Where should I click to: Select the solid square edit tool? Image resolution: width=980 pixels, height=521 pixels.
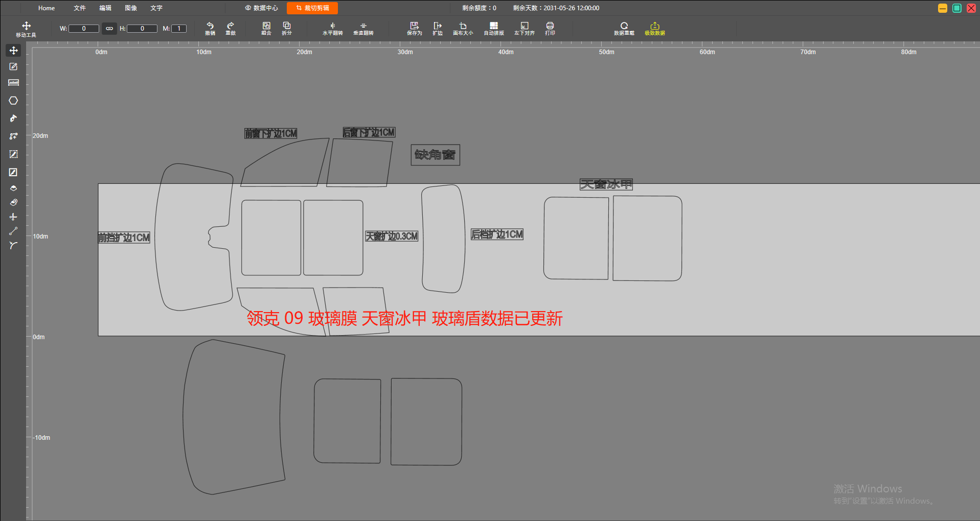click(x=13, y=172)
